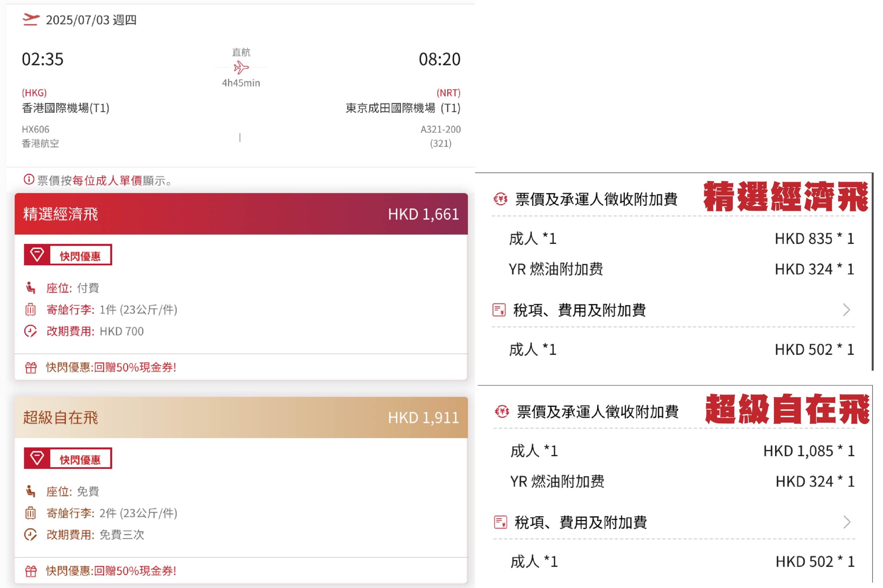Click the receipt icon next to the lower 稅項、費用及附加費
883x588 pixels.
coord(500,522)
